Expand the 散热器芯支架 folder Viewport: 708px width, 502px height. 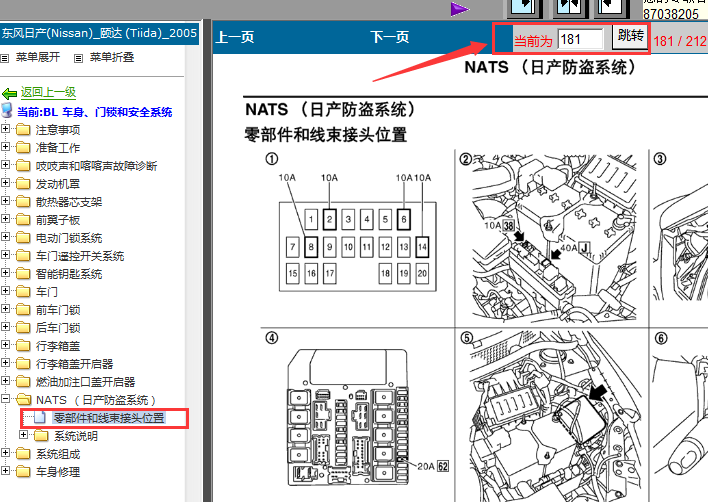[5, 201]
